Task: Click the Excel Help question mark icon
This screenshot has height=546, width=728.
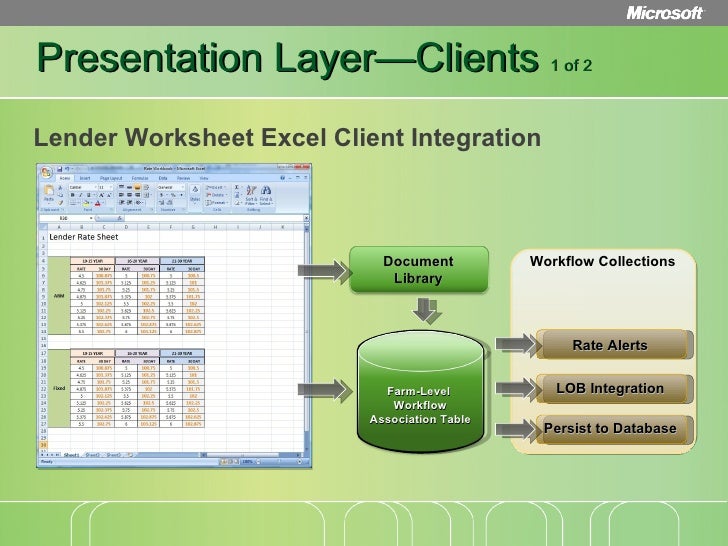Action: 283,178
